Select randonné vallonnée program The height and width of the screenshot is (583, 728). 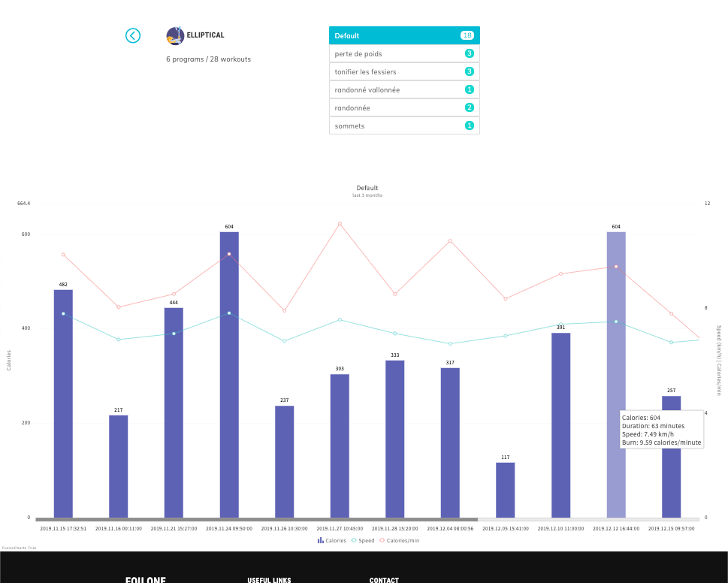[x=404, y=89]
